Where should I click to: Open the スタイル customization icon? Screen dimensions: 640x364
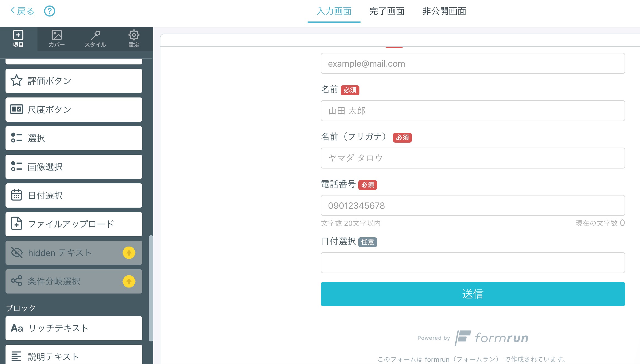(95, 39)
